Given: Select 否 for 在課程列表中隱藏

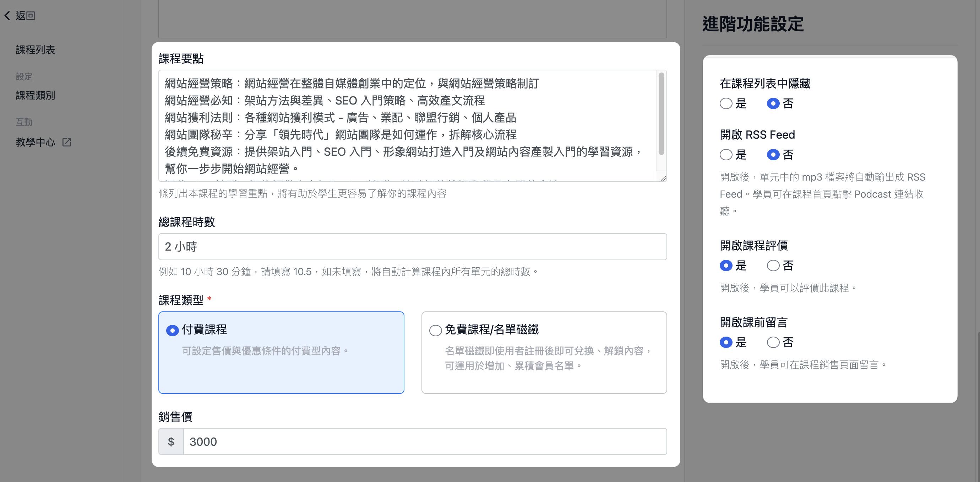Looking at the screenshot, I should pos(773,103).
